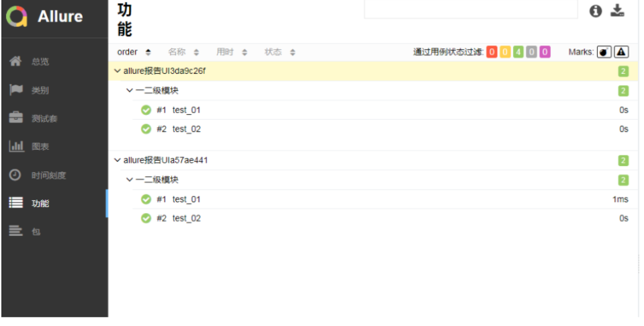Screen dimensions: 644x326
Task: Open #2 test_02 under allure报告UIa57ae441
Action: point(385,218)
